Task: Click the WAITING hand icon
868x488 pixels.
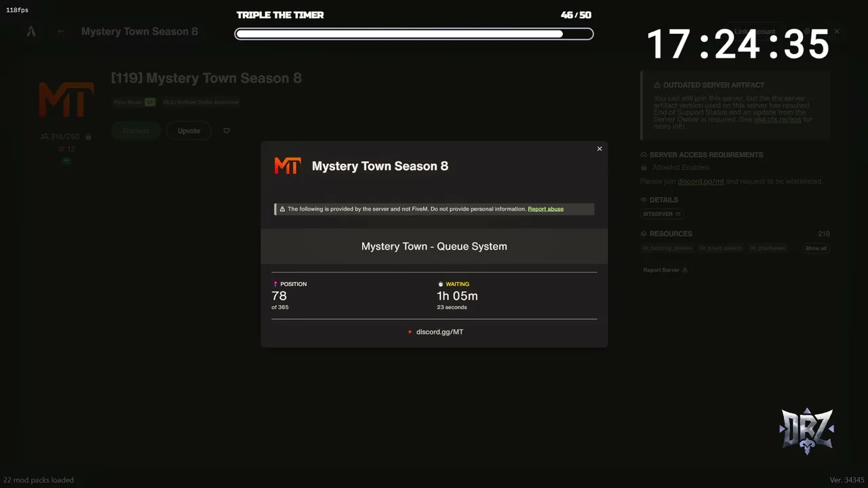Action: click(x=441, y=284)
